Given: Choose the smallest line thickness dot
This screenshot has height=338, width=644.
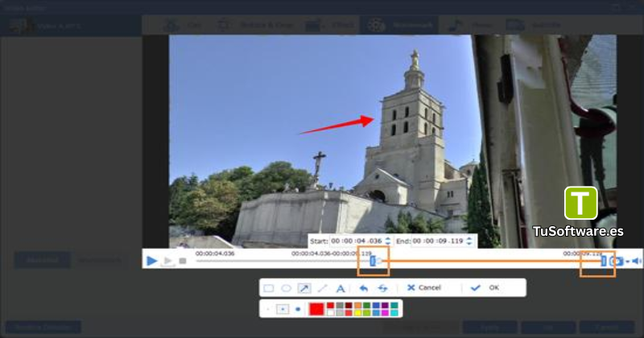Looking at the screenshot, I should (268, 309).
